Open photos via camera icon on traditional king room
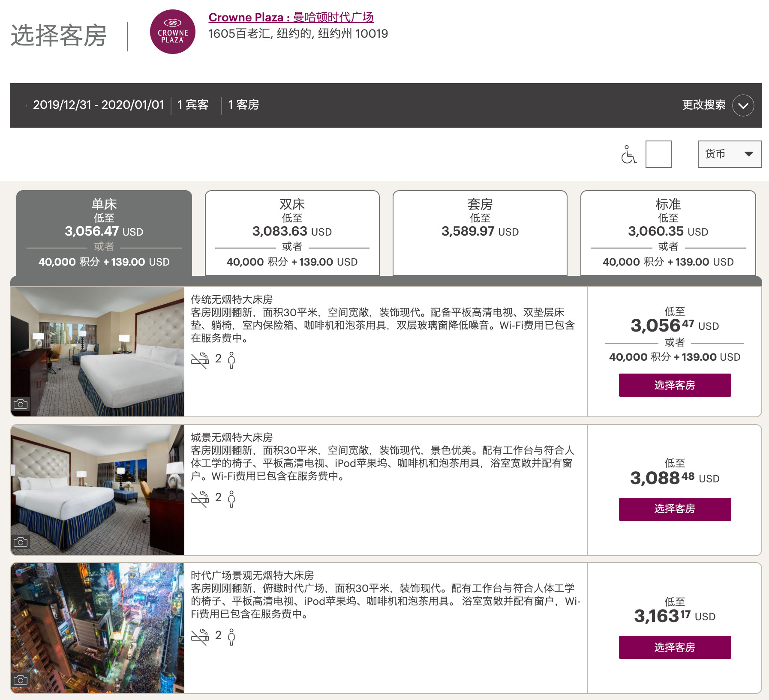 coord(21,404)
